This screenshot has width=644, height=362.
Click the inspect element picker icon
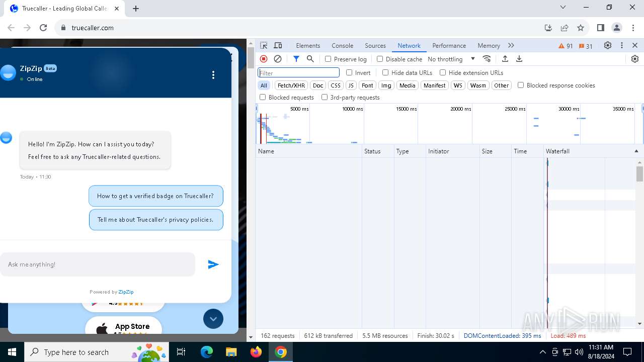pyautogui.click(x=264, y=45)
